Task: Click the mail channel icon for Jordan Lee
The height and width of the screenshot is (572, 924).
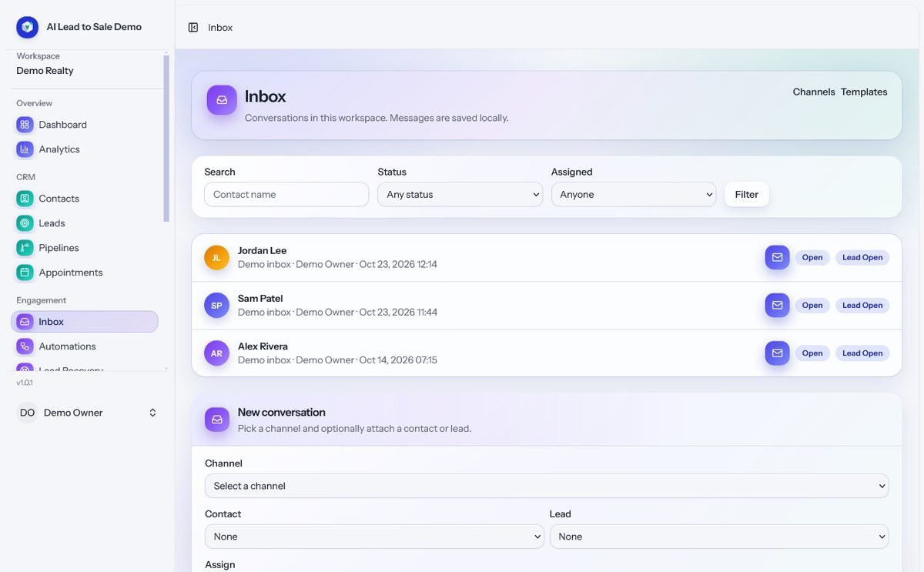Action: pyautogui.click(x=777, y=257)
